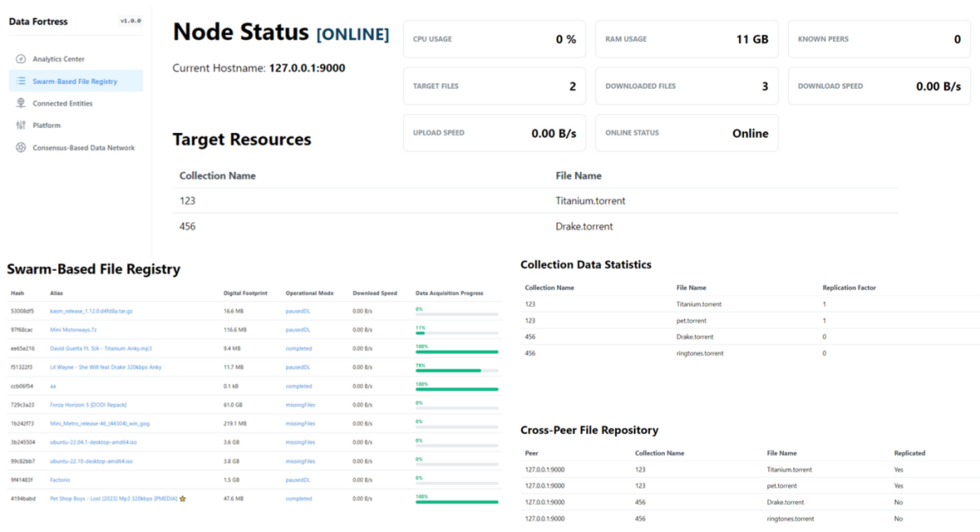Viewport: 980px width, 532px height.
Task: Open the ubuntu-22.04.1-desktop-amd64.iso link
Action: tap(91, 442)
